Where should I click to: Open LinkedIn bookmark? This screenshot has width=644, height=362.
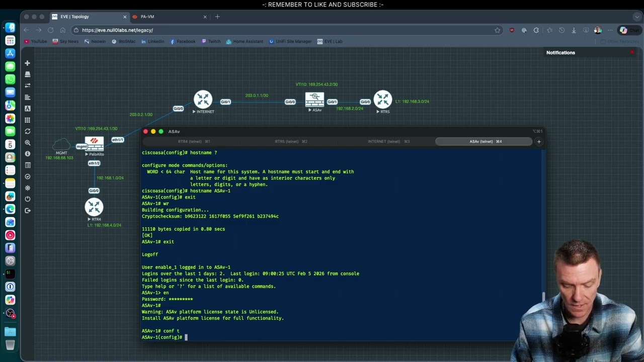pyautogui.click(x=153, y=41)
